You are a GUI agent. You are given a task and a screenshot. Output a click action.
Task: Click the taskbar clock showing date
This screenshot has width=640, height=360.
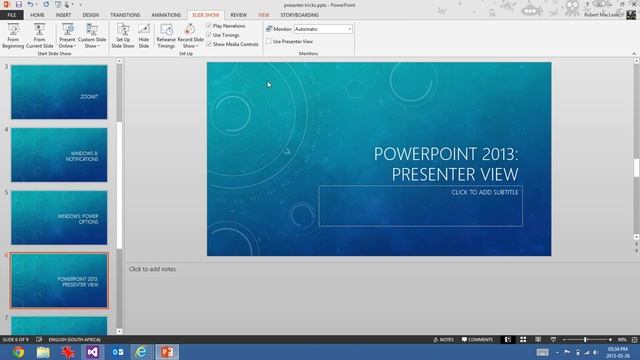pos(618,352)
